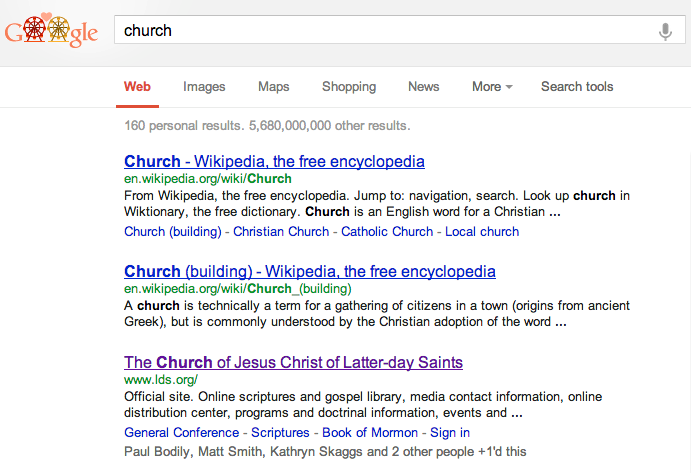Open the News tab
This screenshot has height=473, width=691.
423,87
